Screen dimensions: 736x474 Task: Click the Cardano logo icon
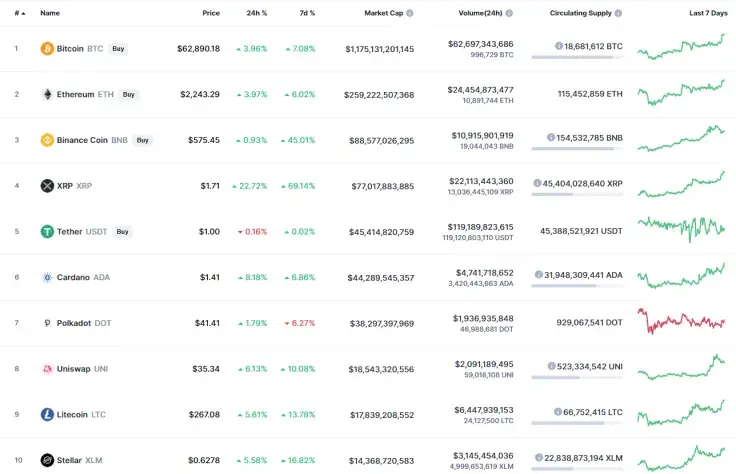[x=47, y=277]
